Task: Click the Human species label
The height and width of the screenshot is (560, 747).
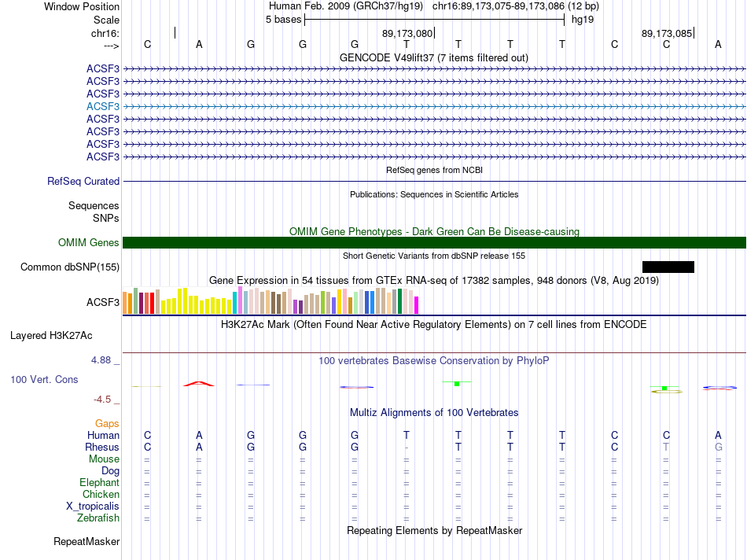Action: (103, 435)
